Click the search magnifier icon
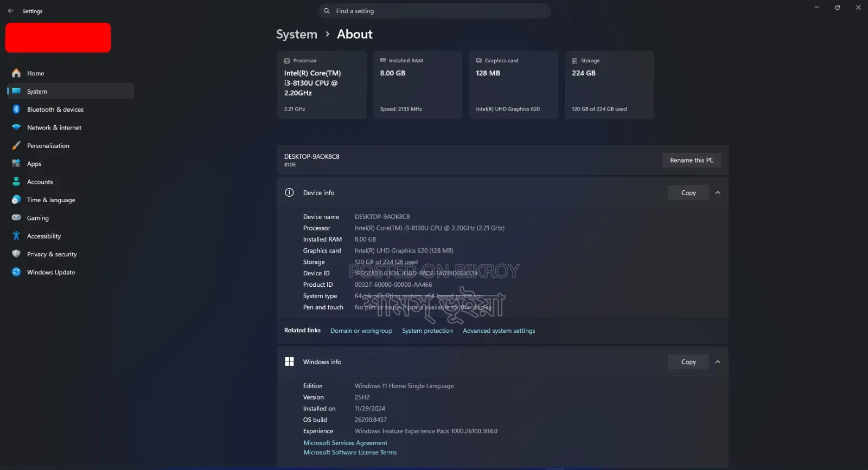868x470 pixels. (327, 11)
